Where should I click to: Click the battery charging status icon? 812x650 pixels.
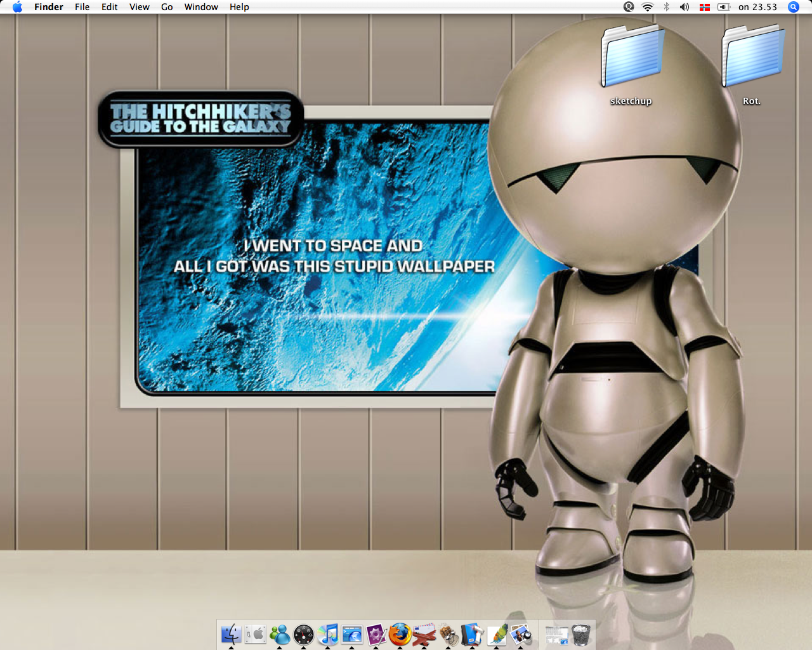point(724,7)
